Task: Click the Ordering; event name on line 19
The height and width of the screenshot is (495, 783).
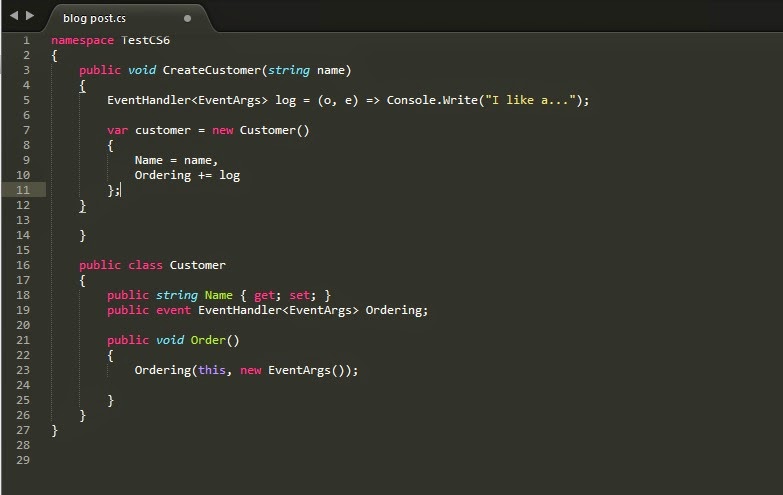Action: [397, 311]
